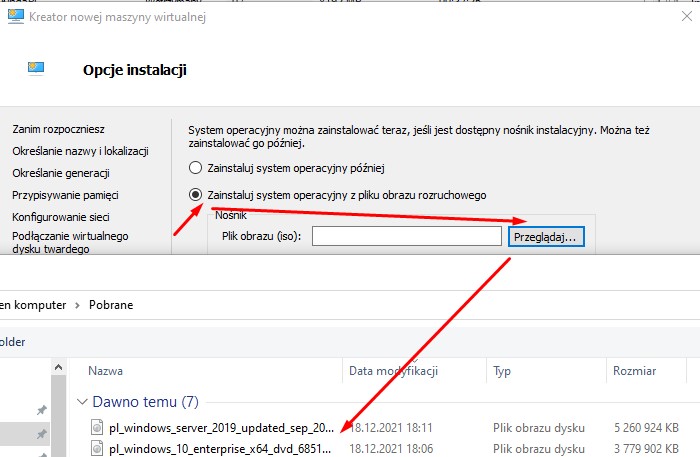Go to 'Podłączanie wirtualnego dysku twardego' step
Viewport: 700px width, 457px height.
70,242
